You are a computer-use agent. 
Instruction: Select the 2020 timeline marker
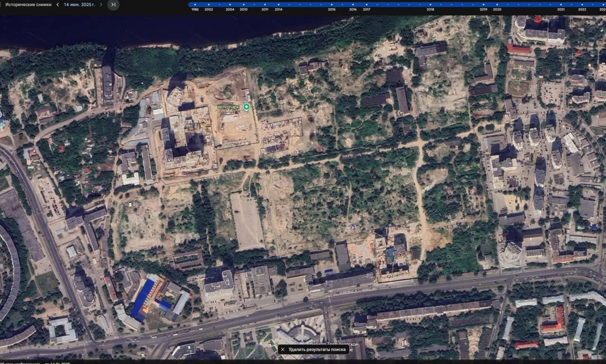pos(497,5)
